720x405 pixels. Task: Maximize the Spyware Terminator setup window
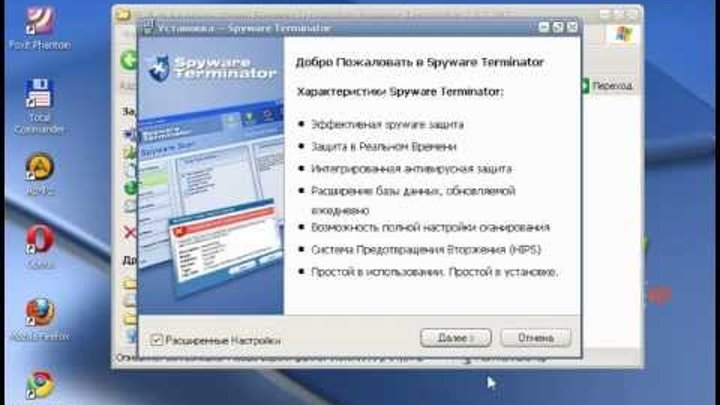(557, 28)
